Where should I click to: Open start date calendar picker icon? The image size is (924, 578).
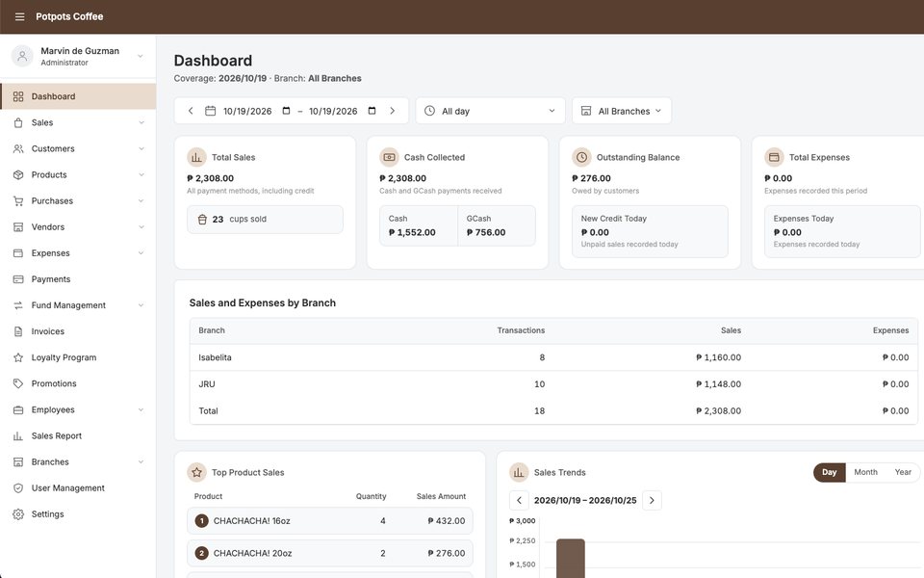(x=287, y=111)
